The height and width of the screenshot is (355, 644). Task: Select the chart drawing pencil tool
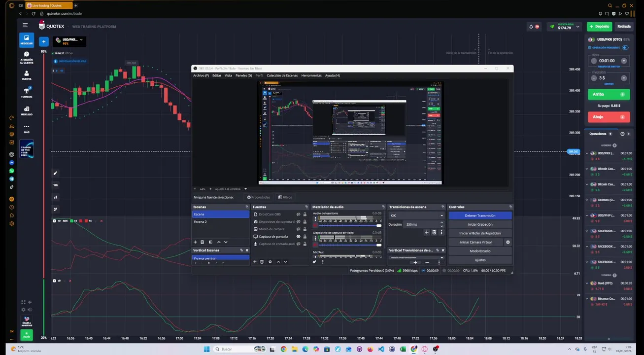coord(55,173)
